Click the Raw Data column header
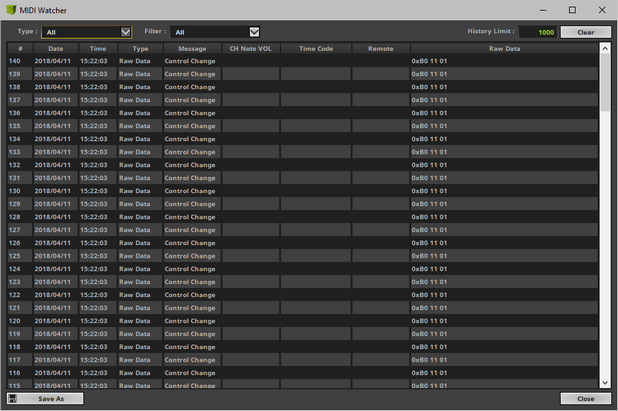This screenshot has height=411, width=618. (x=504, y=48)
